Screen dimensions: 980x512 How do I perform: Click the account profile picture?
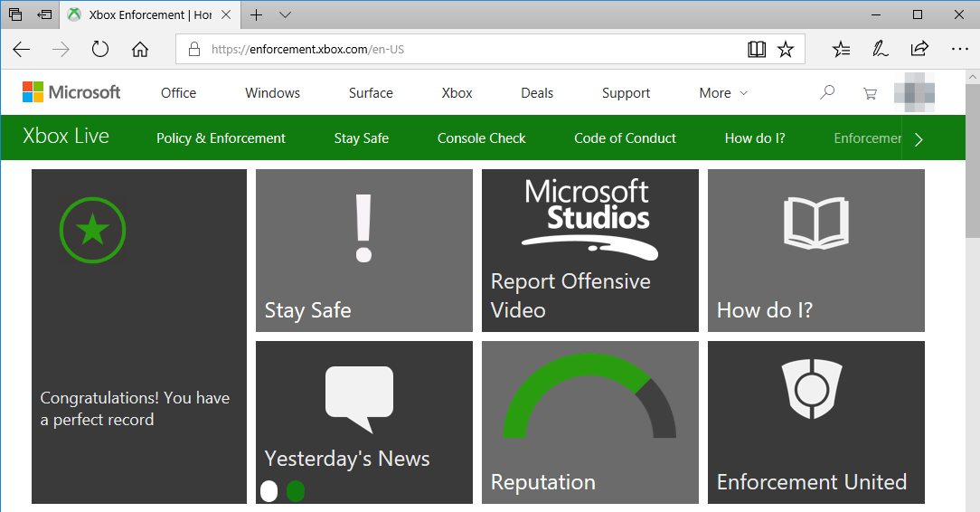(x=914, y=92)
